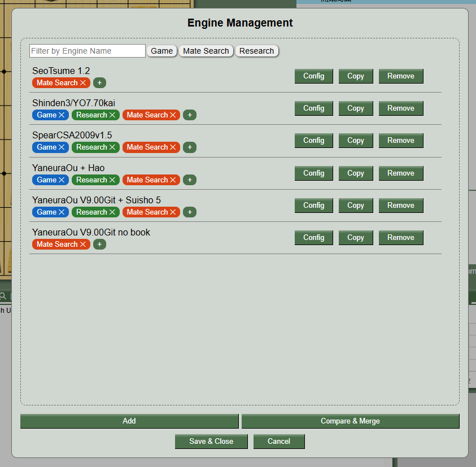This screenshot has width=476, height=467.
Task: Cancel the Engine Management dialog
Action: point(278,442)
